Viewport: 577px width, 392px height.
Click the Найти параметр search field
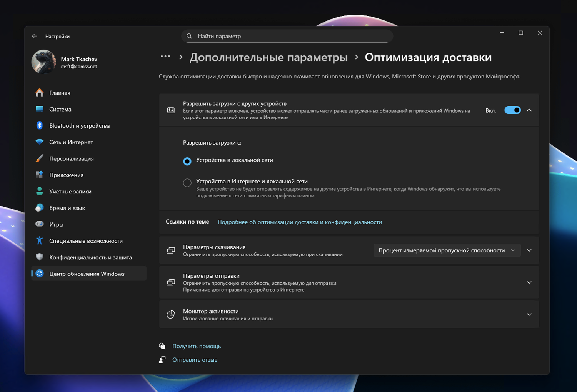[287, 36]
